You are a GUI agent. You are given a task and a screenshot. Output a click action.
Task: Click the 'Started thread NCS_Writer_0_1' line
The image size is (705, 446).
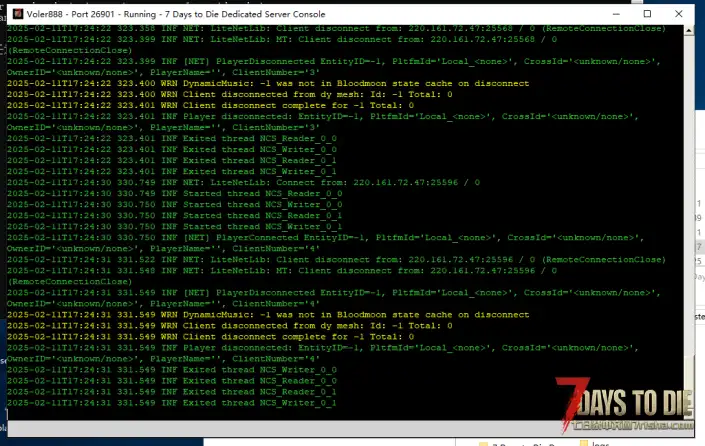174,227
